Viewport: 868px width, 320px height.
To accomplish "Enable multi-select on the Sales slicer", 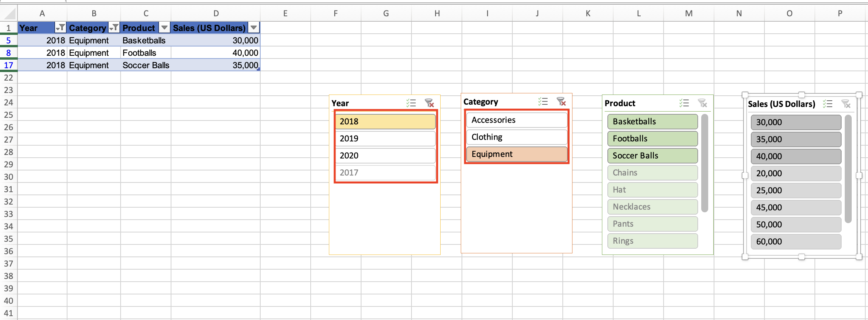I will point(828,104).
